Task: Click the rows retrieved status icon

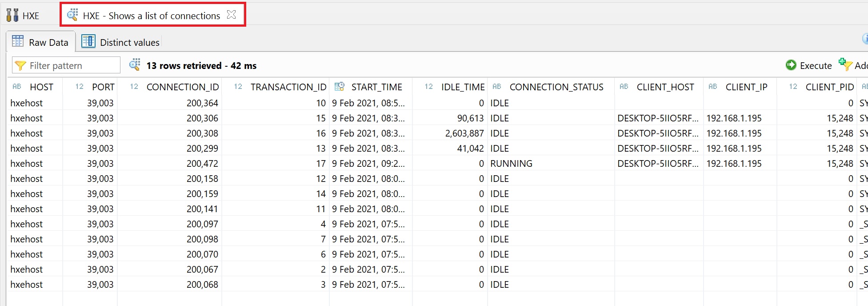Action: pos(135,65)
